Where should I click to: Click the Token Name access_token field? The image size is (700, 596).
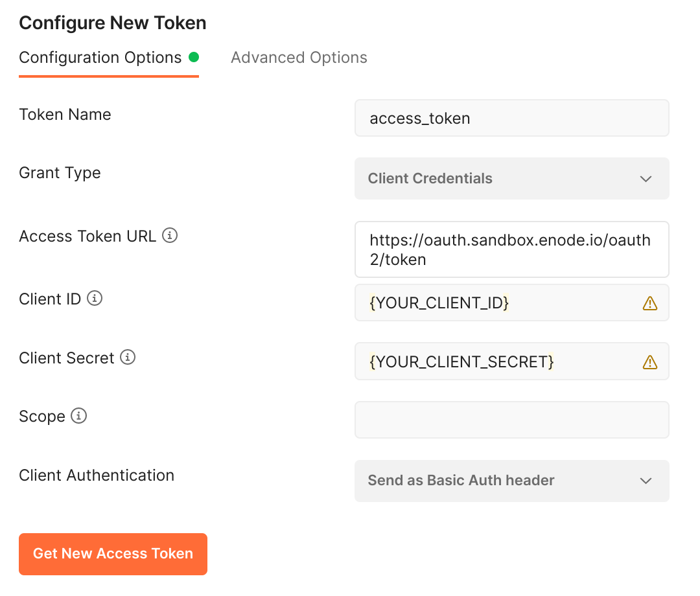click(511, 118)
